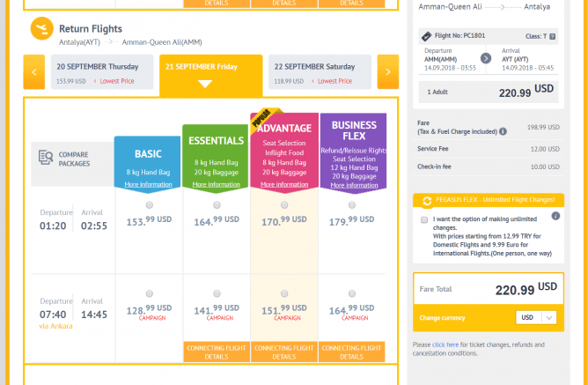Click the Pegasus Flex refresh arrows icon
Viewport: 588px width, 385px height.
[427, 201]
